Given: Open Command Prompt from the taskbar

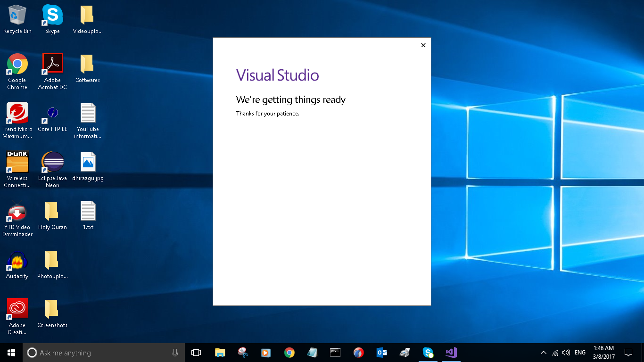Looking at the screenshot, I should [x=335, y=352].
